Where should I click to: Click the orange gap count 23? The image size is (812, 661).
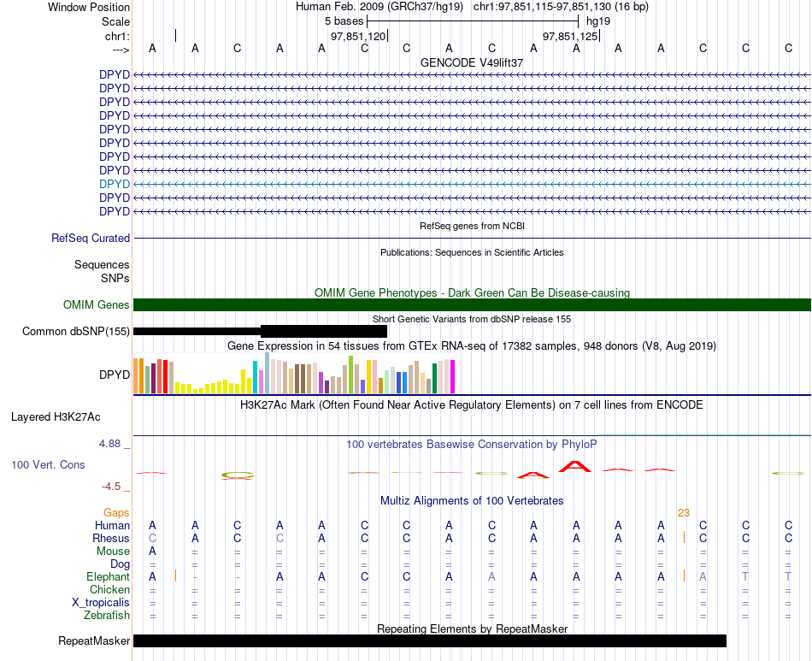point(684,512)
